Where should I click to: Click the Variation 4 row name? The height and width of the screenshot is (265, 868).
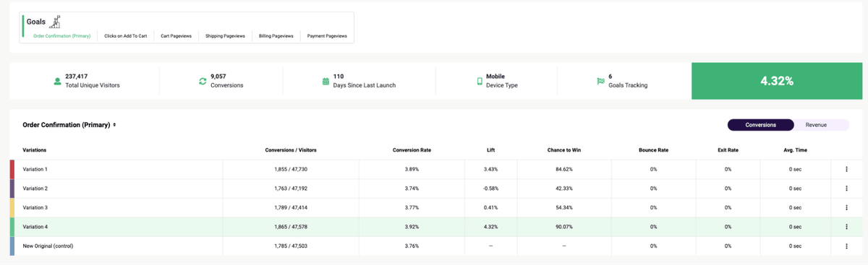tap(35, 227)
